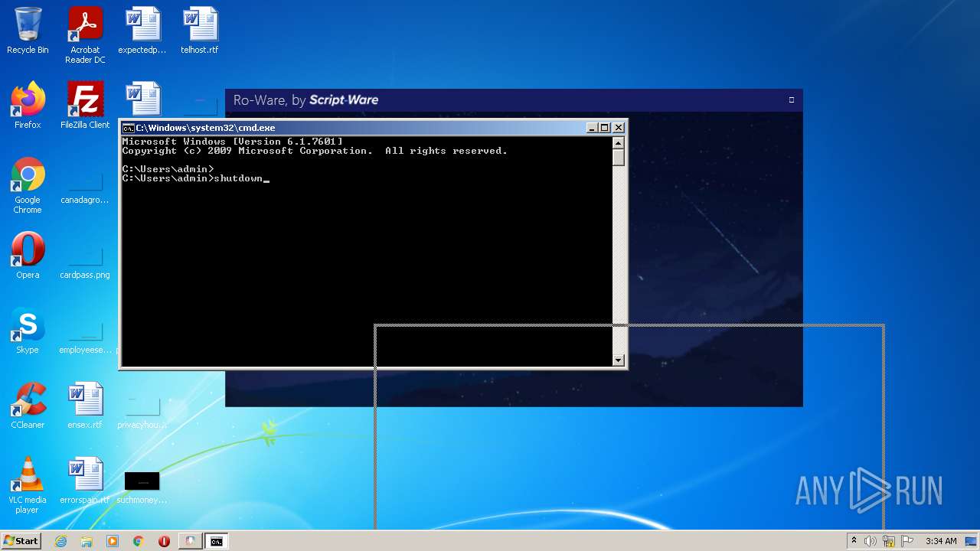
Task: Switch to Ro-Ware taskbar window button
Action: click(190, 541)
